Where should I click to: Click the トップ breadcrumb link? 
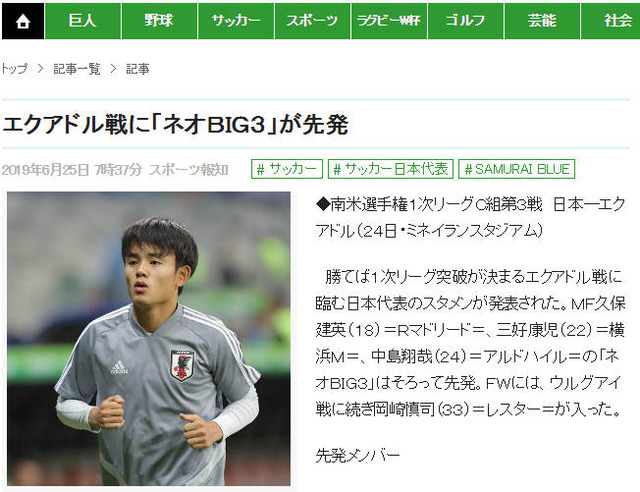[14, 69]
